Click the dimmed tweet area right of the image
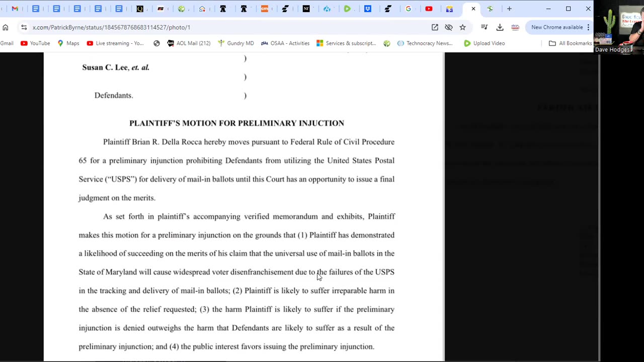 [x=521, y=206]
